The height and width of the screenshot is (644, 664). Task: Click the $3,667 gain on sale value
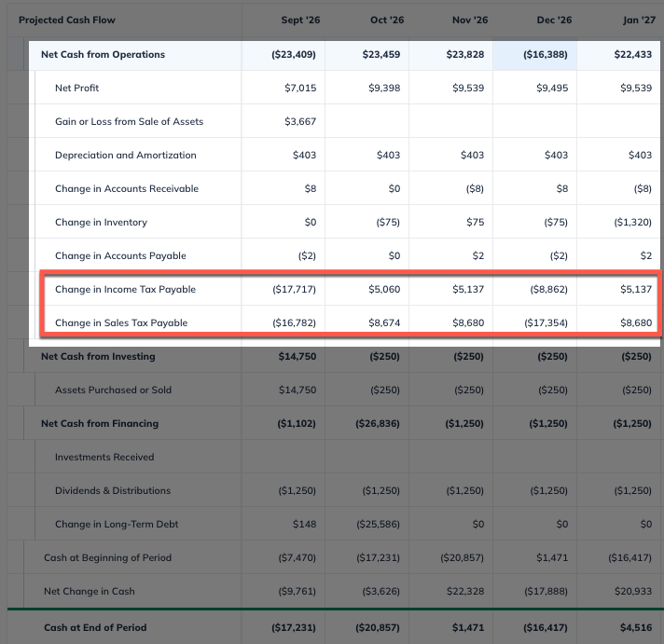(x=300, y=121)
